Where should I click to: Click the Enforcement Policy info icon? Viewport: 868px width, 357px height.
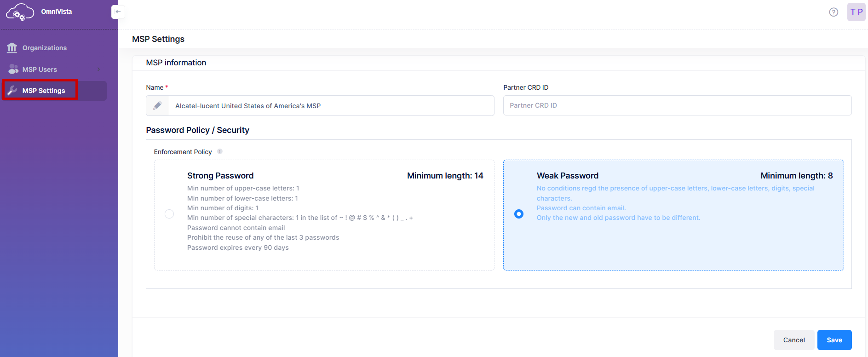pos(220,151)
